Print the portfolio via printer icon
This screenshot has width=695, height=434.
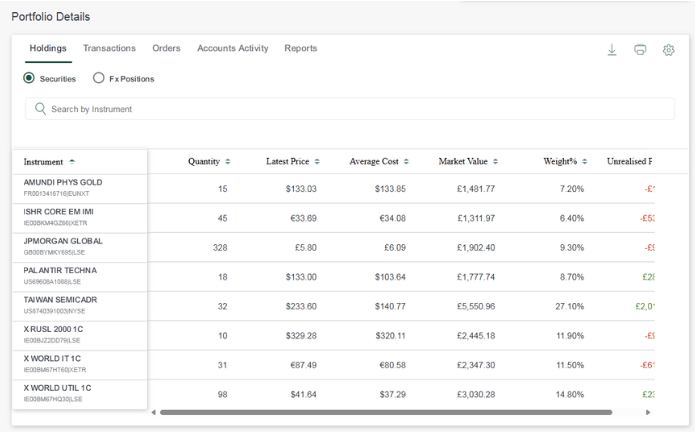(640, 50)
